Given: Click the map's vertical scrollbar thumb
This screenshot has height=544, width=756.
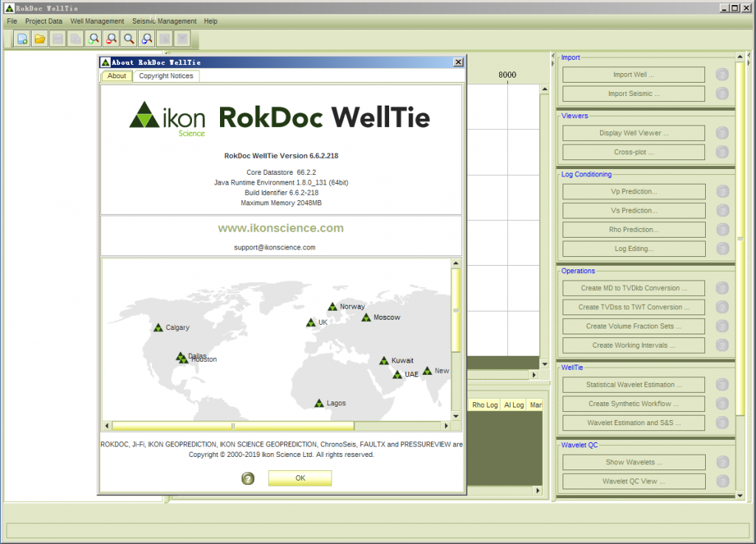Looking at the screenshot, I should pyautogui.click(x=456, y=310).
